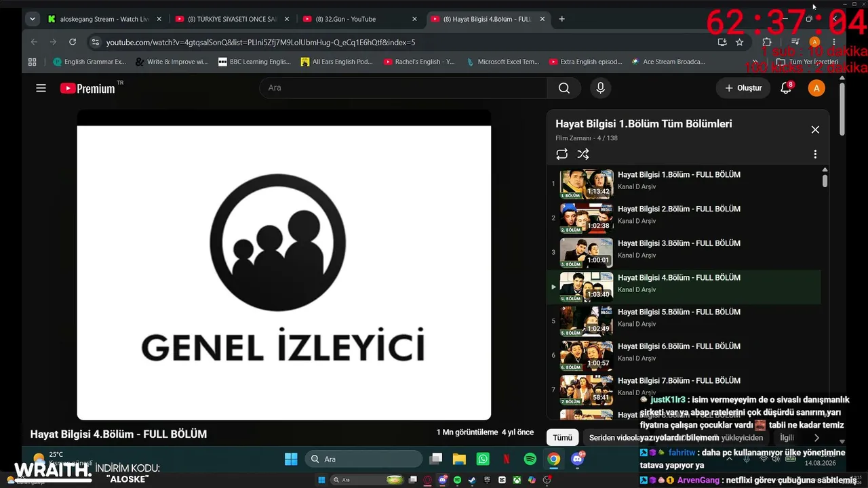Image resolution: width=868 pixels, height=488 pixels.
Task: Reload the page in Chrome
Action: [73, 42]
